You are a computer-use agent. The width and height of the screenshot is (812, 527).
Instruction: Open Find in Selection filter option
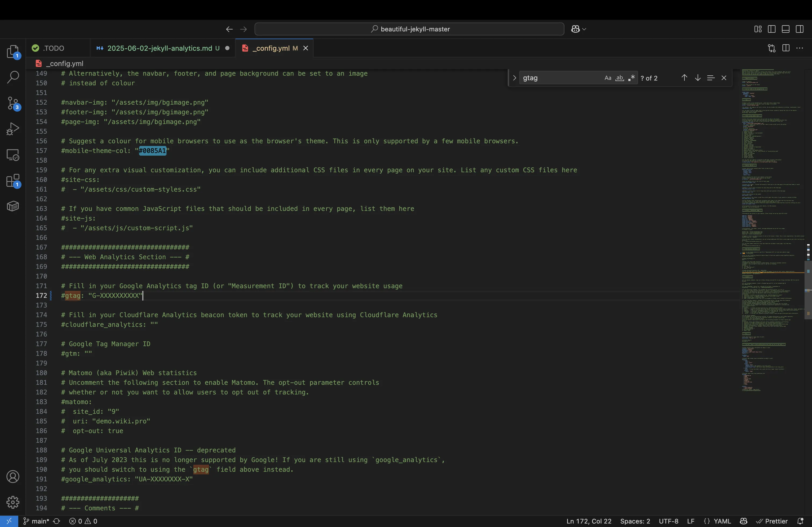[710, 78]
